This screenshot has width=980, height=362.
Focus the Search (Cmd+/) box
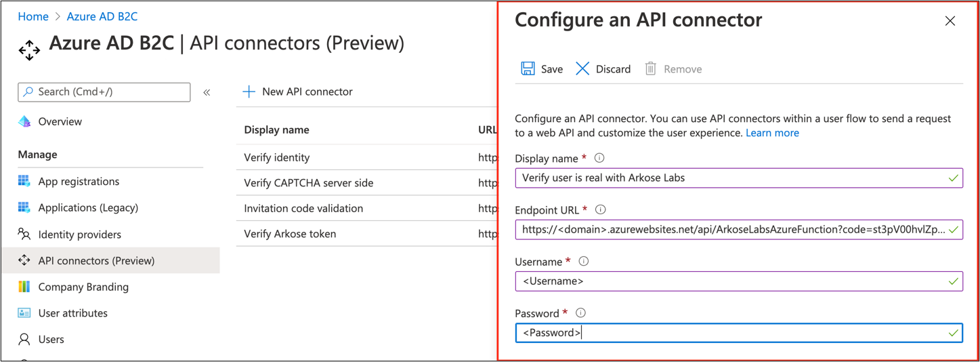[x=104, y=92]
